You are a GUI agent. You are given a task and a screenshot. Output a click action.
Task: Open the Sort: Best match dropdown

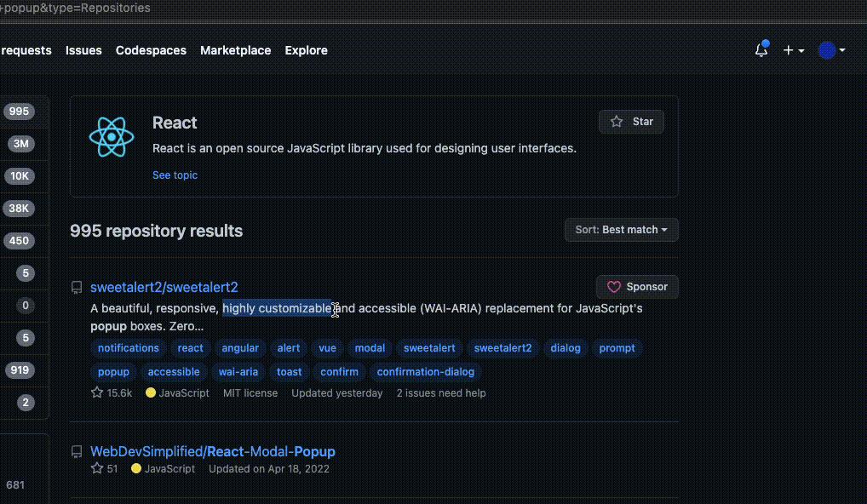tap(621, 229)
